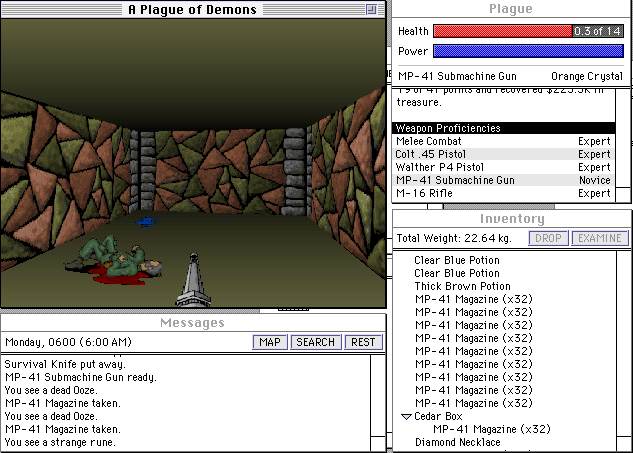Click the inventory list vertical scrollbar
This screenshot has height=453, width=633.
pos(624,350)
